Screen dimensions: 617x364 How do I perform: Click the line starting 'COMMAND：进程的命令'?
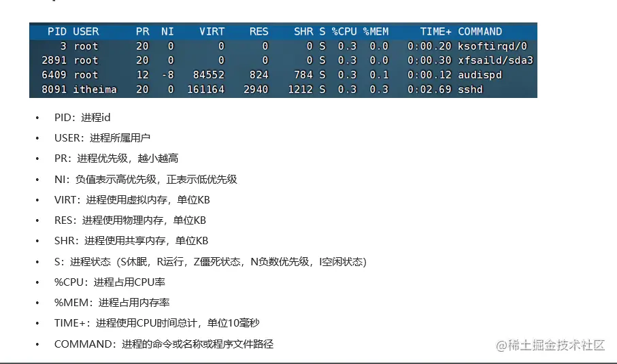click(164, 344)
